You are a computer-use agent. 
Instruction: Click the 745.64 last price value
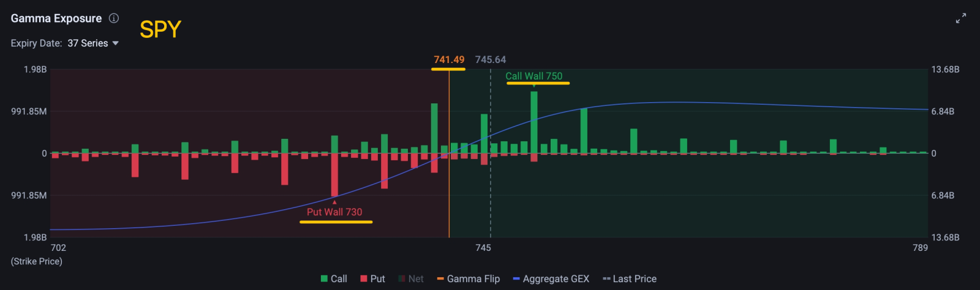tap(491, 60)
